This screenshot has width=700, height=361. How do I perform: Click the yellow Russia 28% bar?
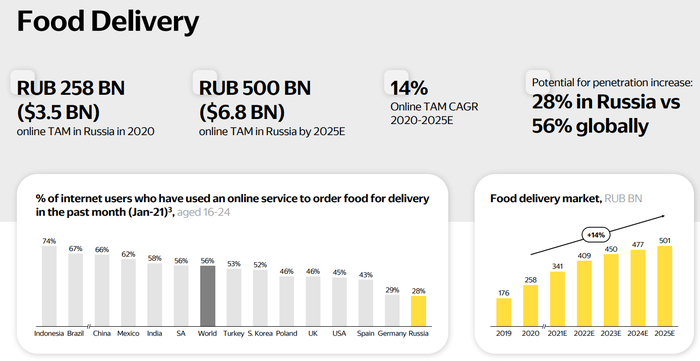pyautogui.click(x=418, y=311)
